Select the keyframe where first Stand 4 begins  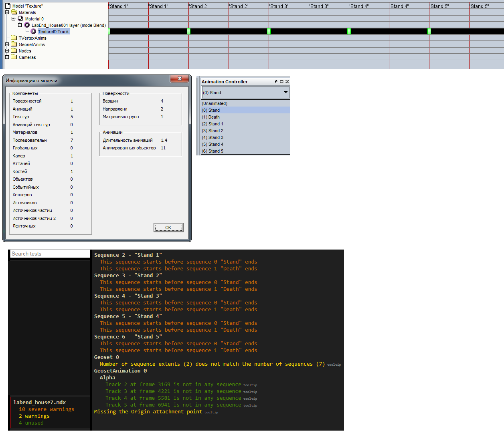click(349, 31)
